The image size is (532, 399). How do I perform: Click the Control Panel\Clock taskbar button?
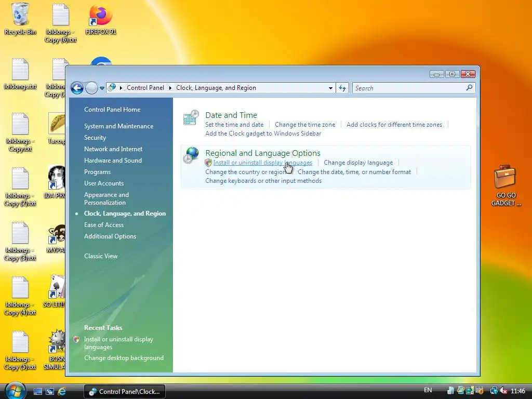(x=125, y=392)
